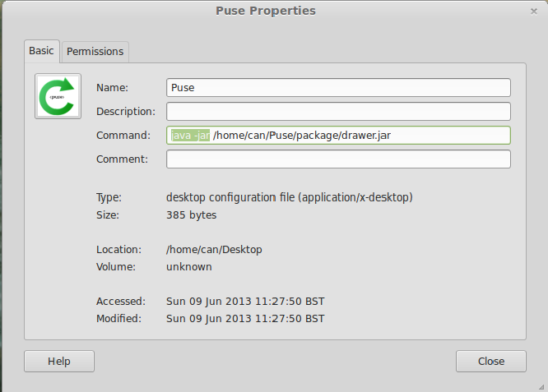Click the Volume value unknown
Screen dimensions: 548x392
tap(189, 267)
